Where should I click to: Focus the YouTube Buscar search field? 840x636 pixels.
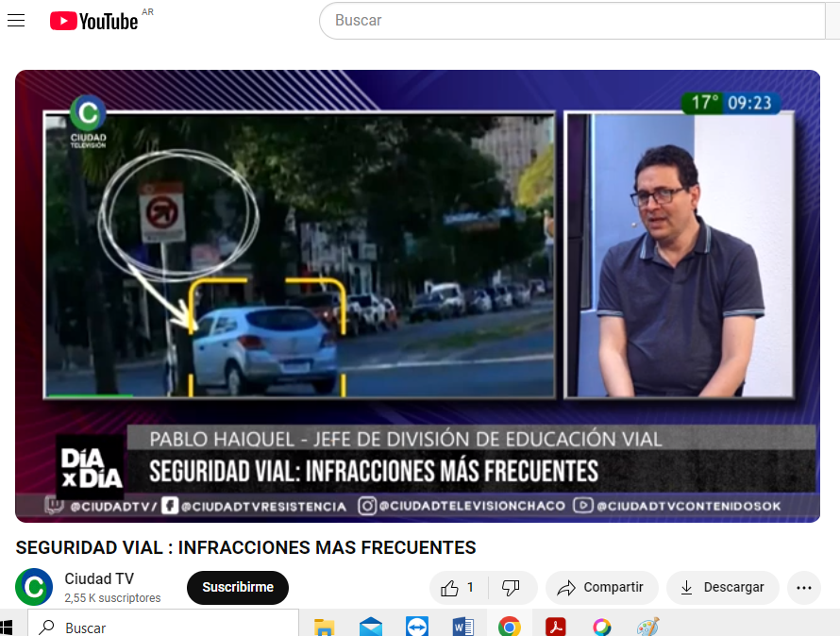coord(576,20)
